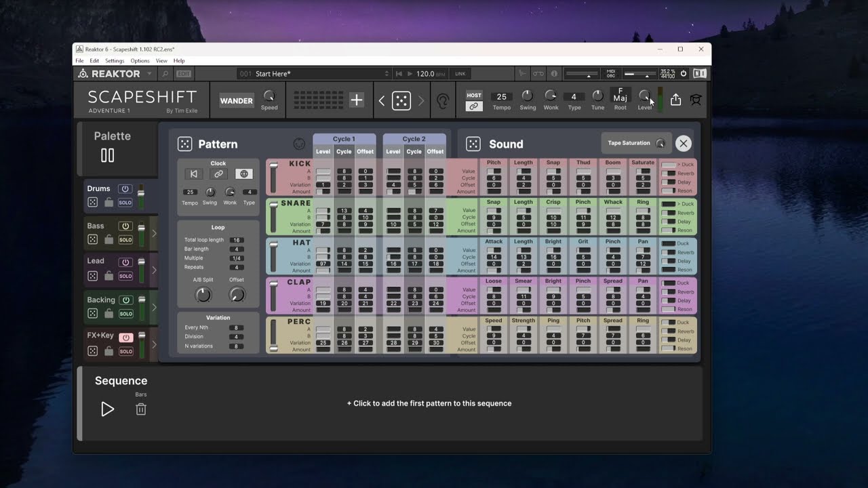Click to add first pattern to sequence
The width and height of the screenshot is (868, 488).
coord(429,403)
